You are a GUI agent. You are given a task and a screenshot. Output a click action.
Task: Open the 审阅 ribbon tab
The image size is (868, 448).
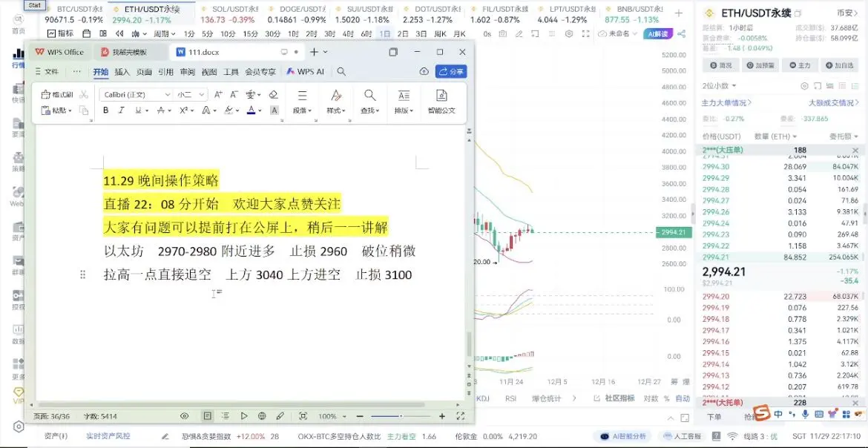[x=187, y=71]
